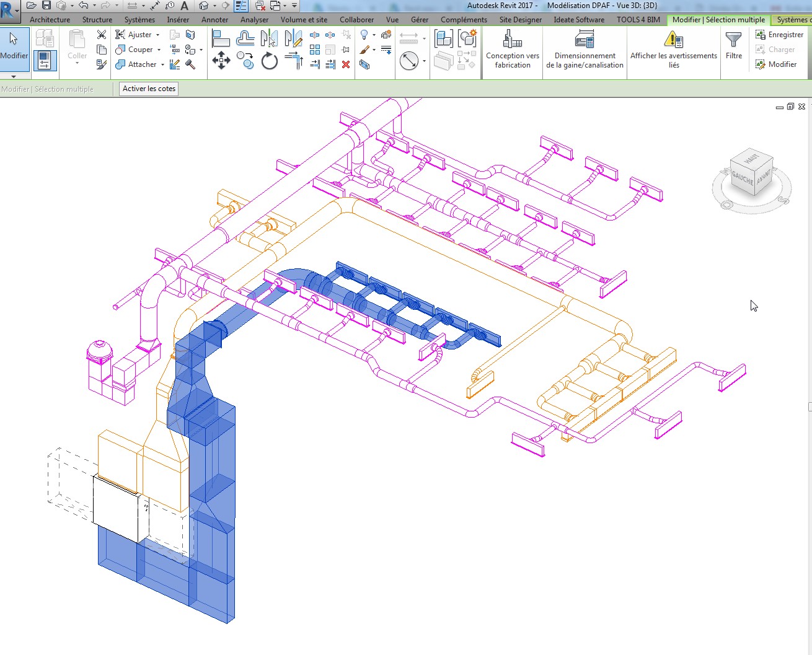Click the Rotate tool icon
The width and height of the screenshot is (812, 655).
tap(269, 61)
